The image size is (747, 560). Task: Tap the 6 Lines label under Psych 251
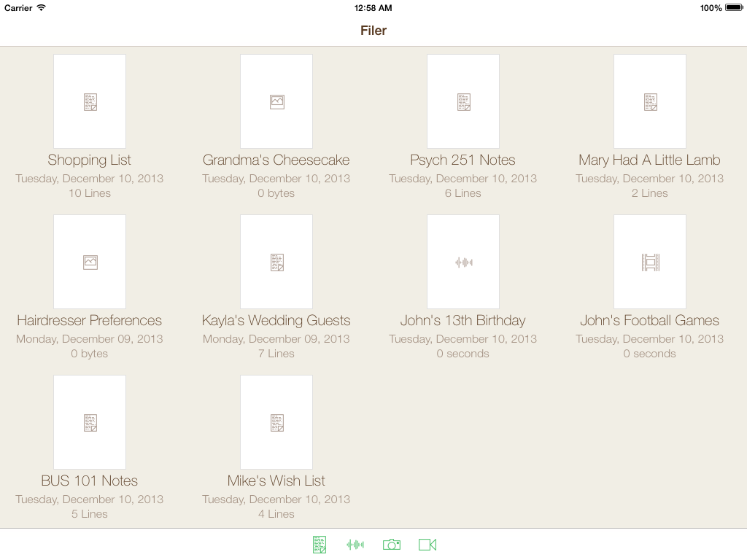pos(463,193)
